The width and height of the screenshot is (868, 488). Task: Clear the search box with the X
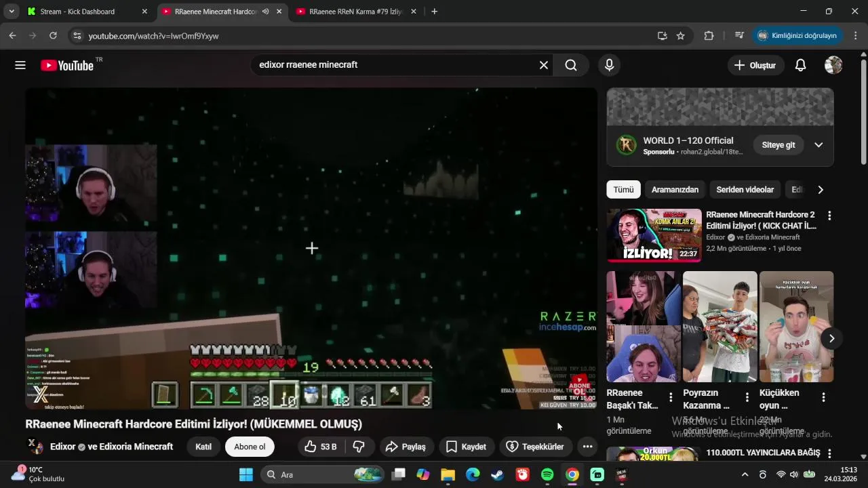coord(543,65)
